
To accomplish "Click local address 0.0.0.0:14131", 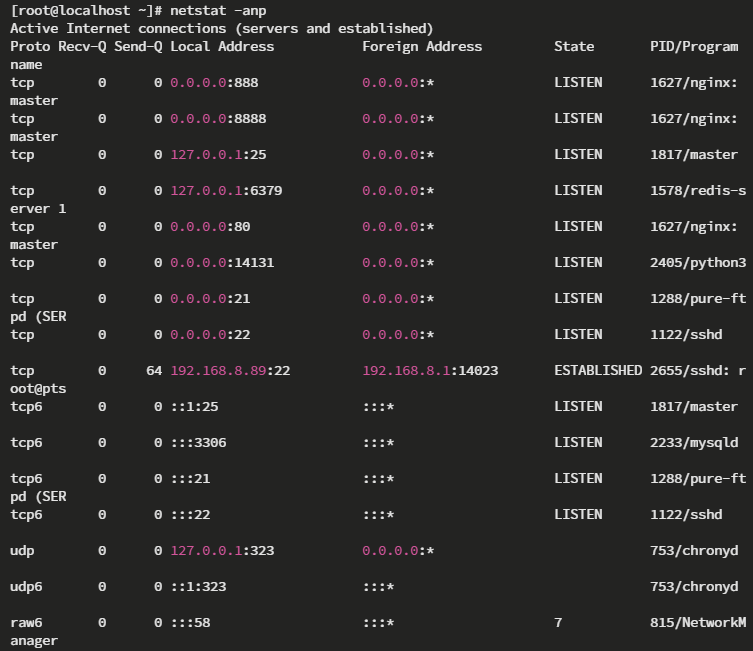I will coord(222,262).
